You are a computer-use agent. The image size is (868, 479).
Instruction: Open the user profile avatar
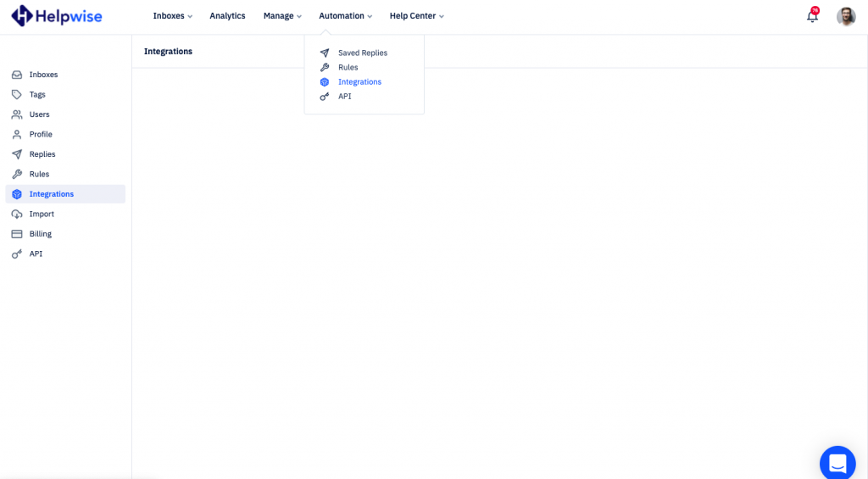tap(846, 17)
